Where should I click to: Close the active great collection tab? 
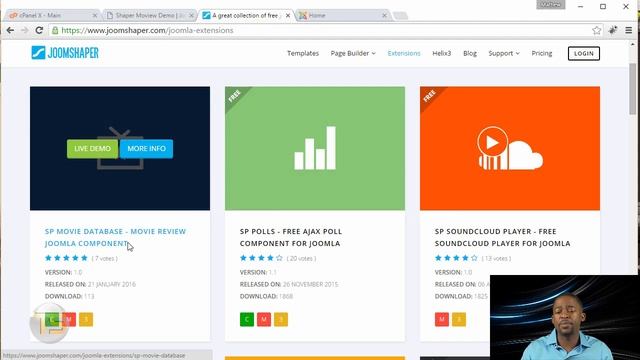pyautogui.click(x=288, y=16)
